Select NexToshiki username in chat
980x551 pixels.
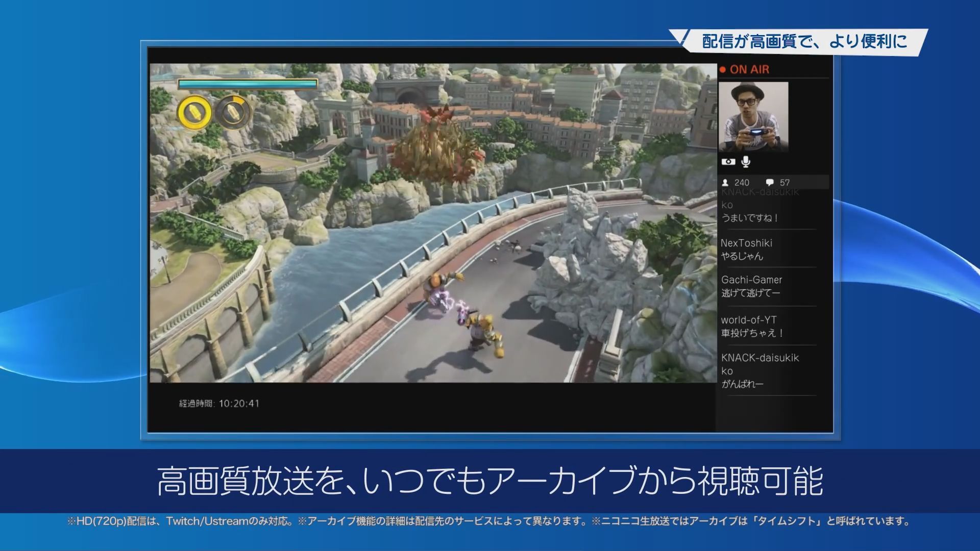746,243
